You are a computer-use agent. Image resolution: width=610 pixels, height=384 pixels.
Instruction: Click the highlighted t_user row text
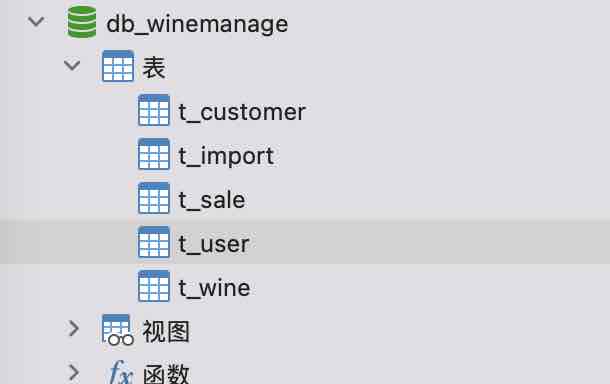pyautogui.click(x=214, y=244)
